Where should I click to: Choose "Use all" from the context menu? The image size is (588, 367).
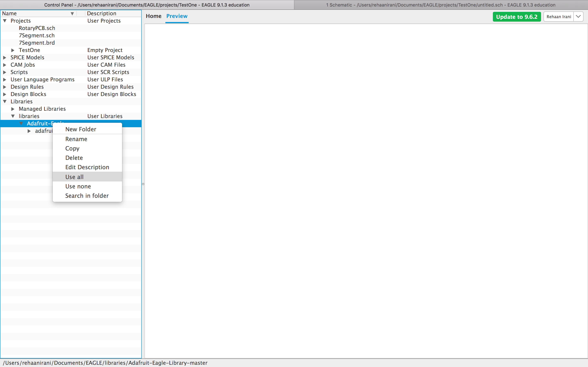[74, 177]
